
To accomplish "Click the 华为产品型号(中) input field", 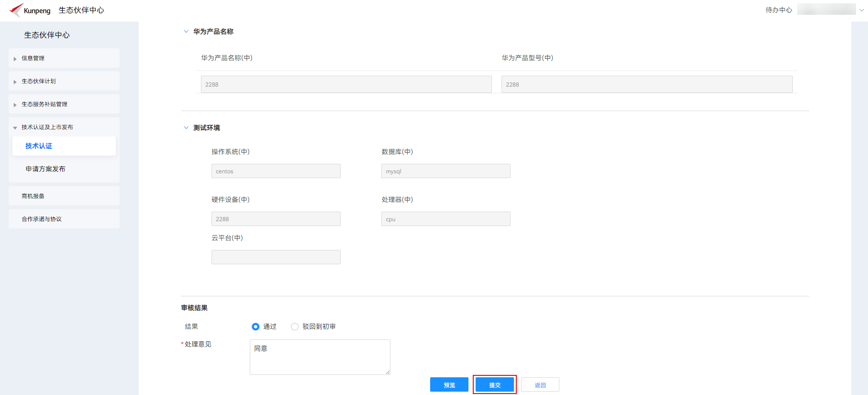I will [x=647, y=84].
